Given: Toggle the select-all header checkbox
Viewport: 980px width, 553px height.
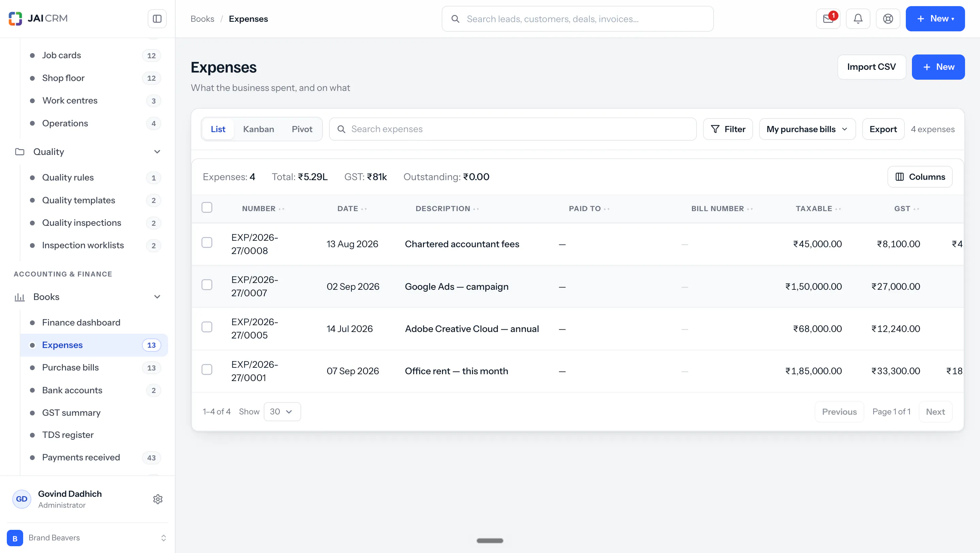Looking at the screenshot, I should 207,207.
